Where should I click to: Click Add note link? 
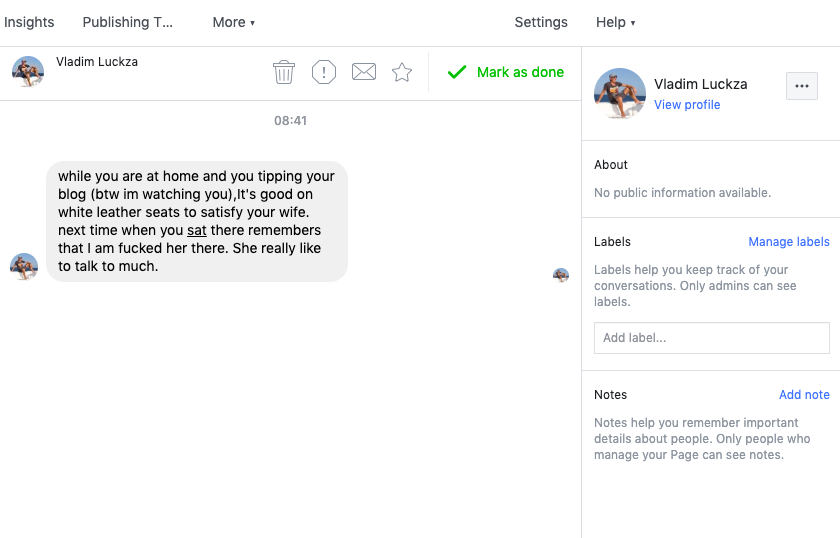point(804,394)
